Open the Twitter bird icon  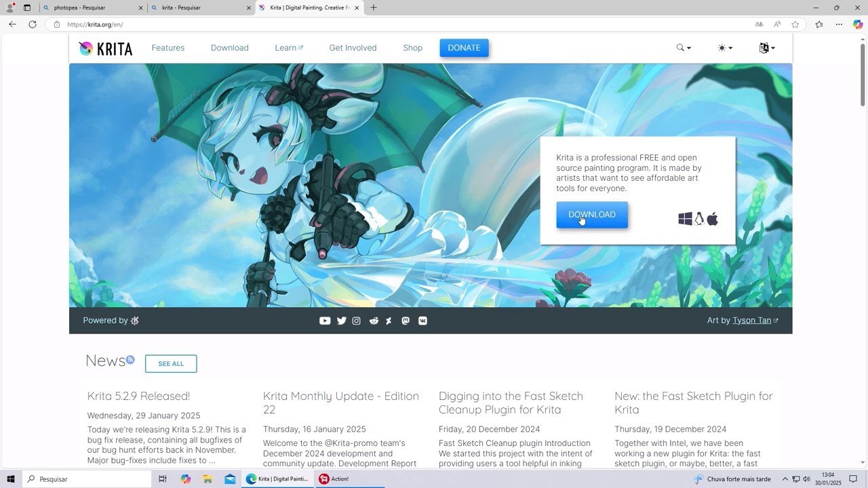tap(341, 321)
